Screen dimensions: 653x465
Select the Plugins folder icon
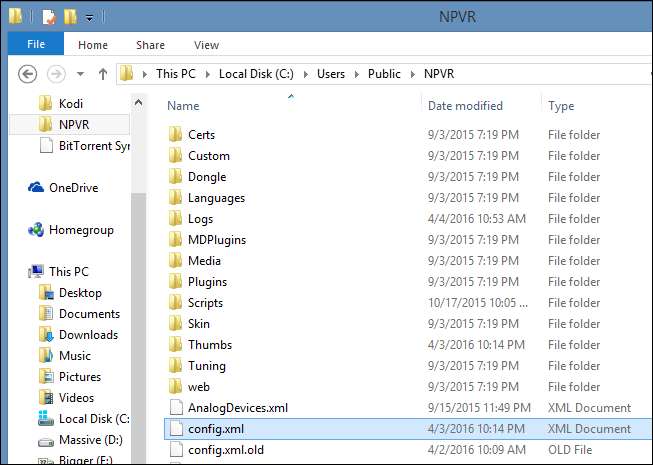(175, 282)
